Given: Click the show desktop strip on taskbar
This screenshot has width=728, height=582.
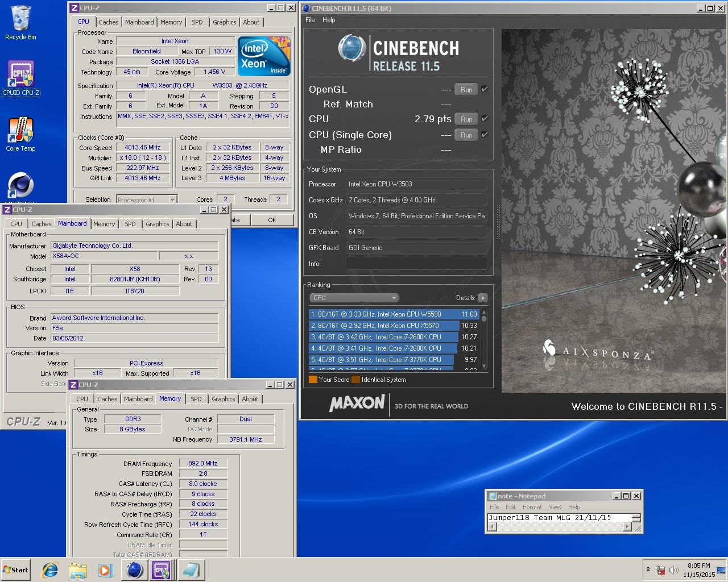Looking at the screenshot, I should pos(721,570).
